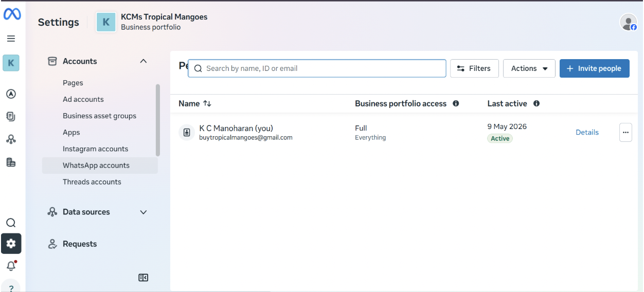Viewport: 644px width, 292px height.
Task: Open the documents stack icon in the left rail
Action: point(11,117)
